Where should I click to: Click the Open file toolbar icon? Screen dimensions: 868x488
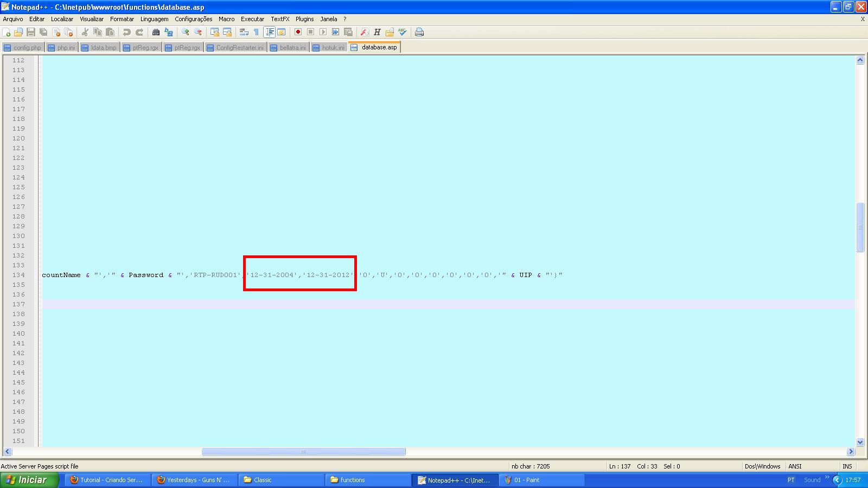[x=18, y=32]
